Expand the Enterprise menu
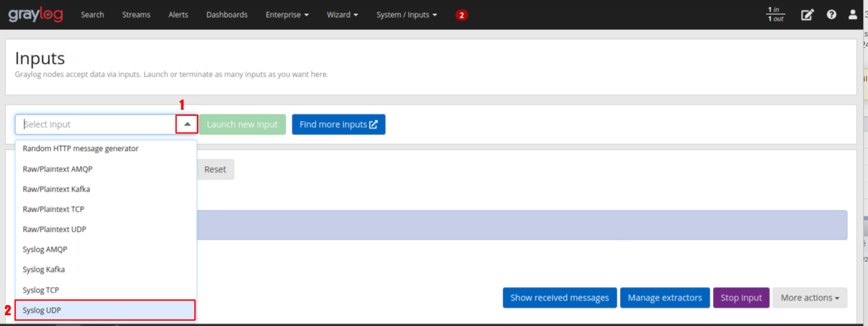This screenshot has height=326, width=868. pyautogui.click(x=287, y=15)
